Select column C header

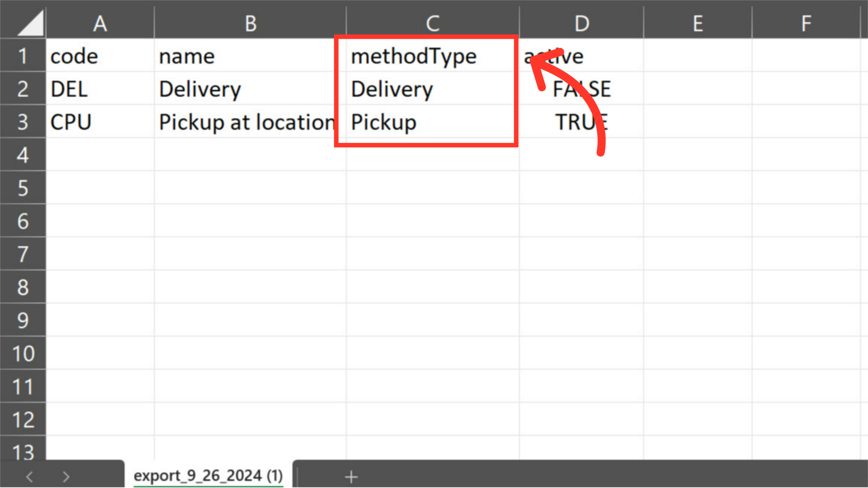point(433,23)
